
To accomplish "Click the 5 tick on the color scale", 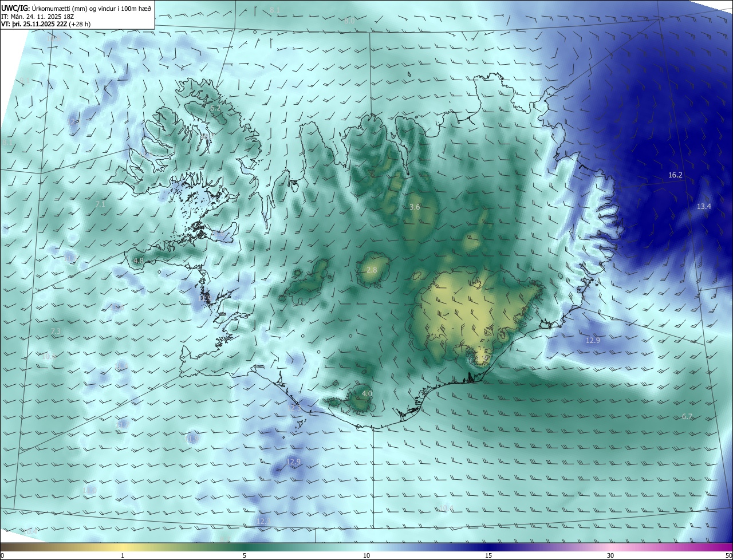I will click(245, 555).
